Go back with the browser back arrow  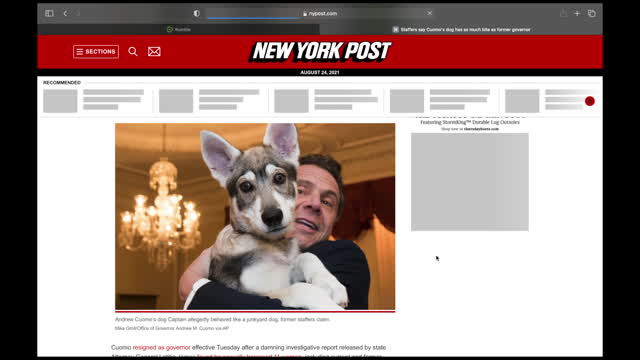[x=65, y=13]
